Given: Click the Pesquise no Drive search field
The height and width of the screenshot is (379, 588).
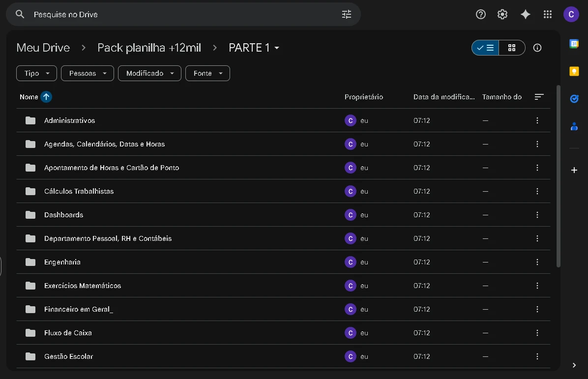Looking at the screenshot, I should coord(182,14).
